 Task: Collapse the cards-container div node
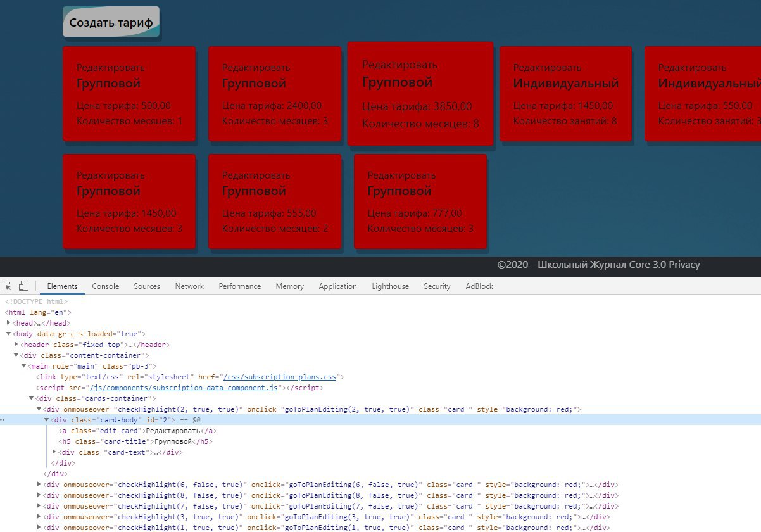(32, 398)
